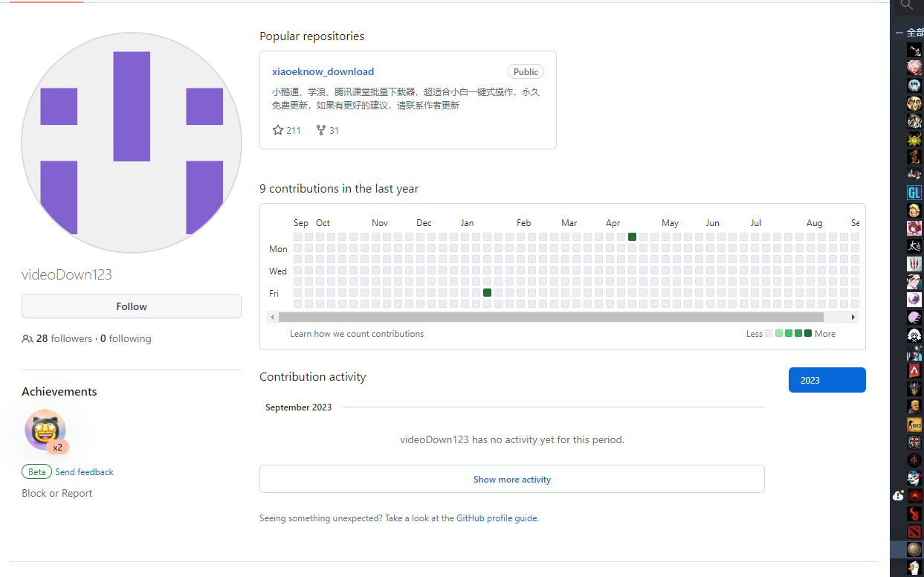Select the 2023 year filter
This screenshot has height=577, width=924.
827,380
